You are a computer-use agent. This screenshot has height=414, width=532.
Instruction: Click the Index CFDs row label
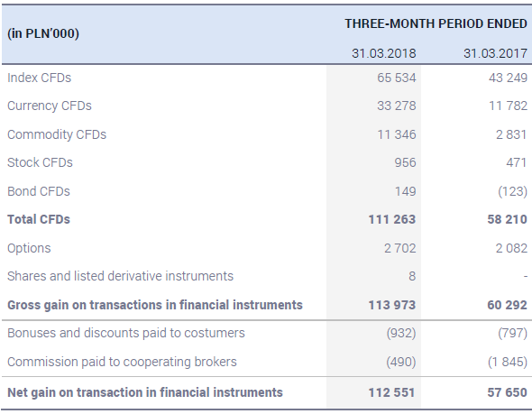coord(40,78)
